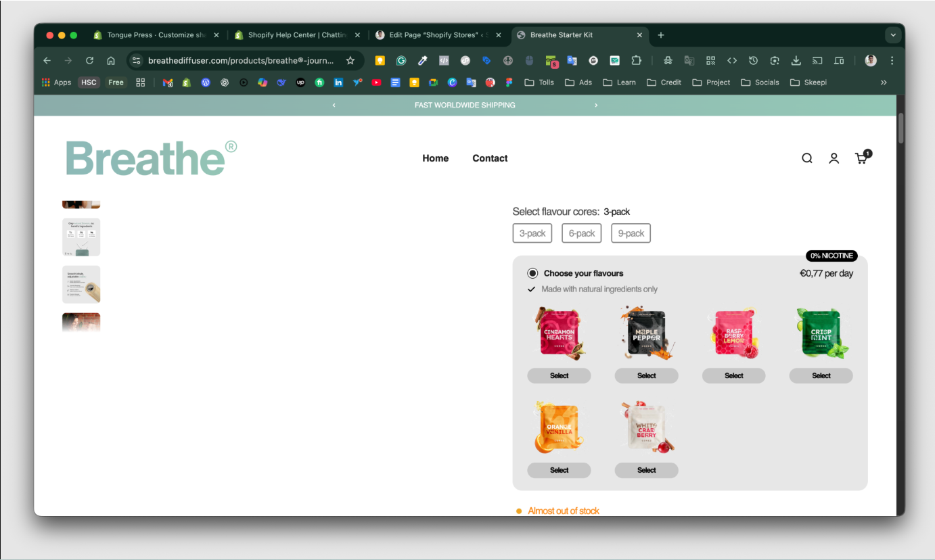The image size is (935, 560).
Task: Expand the Tolls bookmarks folder
Action: [539, 83]
